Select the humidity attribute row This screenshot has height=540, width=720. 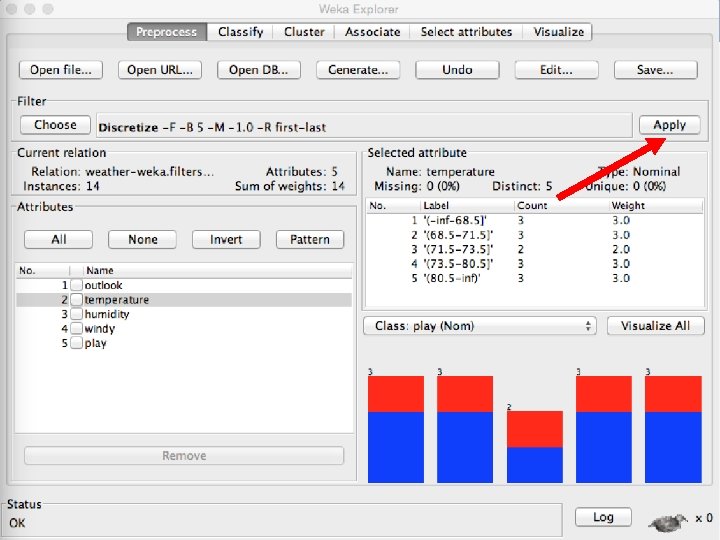click(x=184, y=314)
